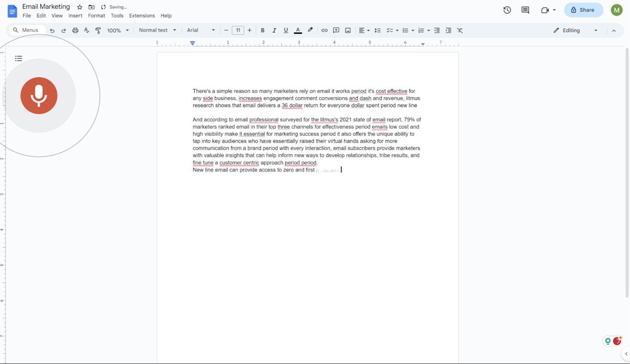Image resolution: width=630 pixels, height=364 pixels.
Task: Decrease the font size
Action: 226,31
